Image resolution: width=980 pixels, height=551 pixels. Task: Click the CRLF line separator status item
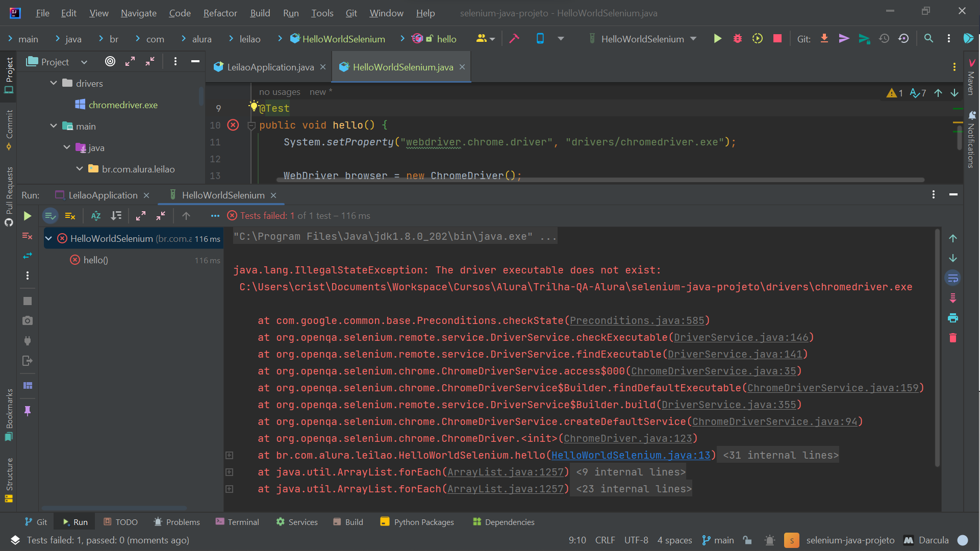605,540
